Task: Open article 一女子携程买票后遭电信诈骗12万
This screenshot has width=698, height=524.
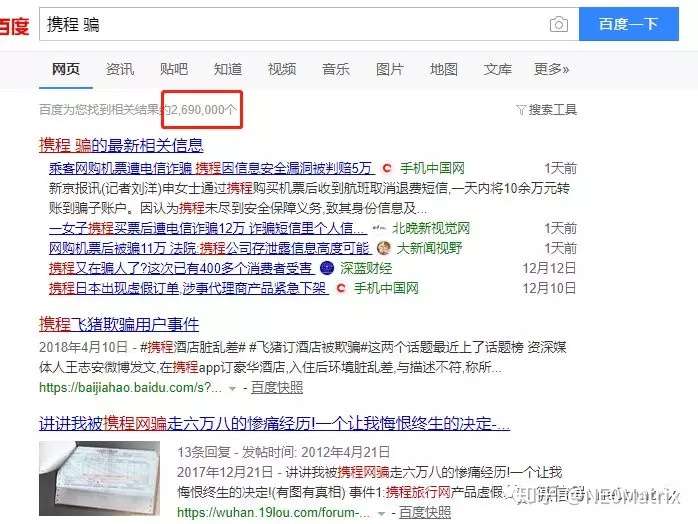Action: tap(207, 228)
